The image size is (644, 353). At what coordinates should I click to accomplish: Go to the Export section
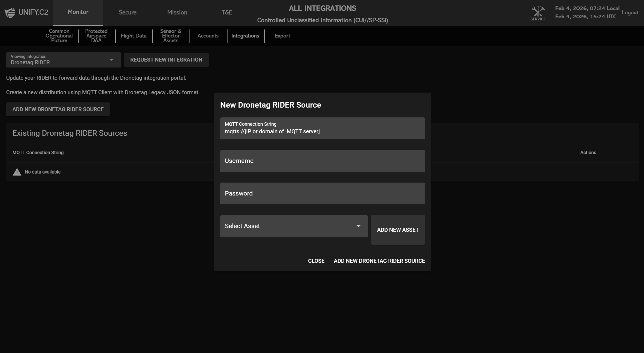pos(282,36)
